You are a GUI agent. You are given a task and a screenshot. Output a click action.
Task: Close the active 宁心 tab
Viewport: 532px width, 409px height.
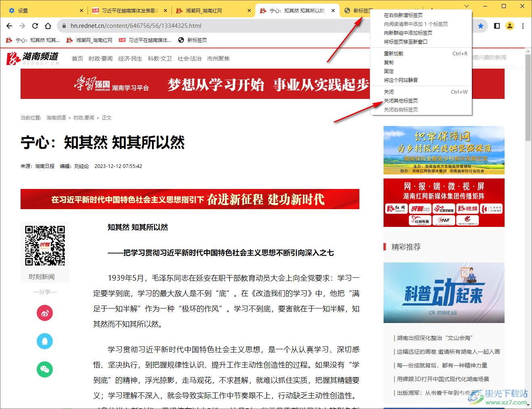[333, 10]
